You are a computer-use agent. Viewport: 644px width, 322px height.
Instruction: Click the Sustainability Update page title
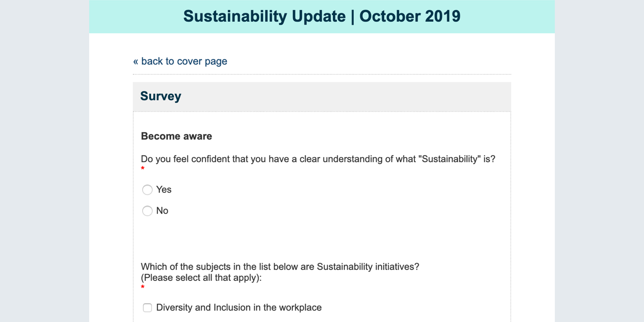pyautogui.click(x=322, y=16)
